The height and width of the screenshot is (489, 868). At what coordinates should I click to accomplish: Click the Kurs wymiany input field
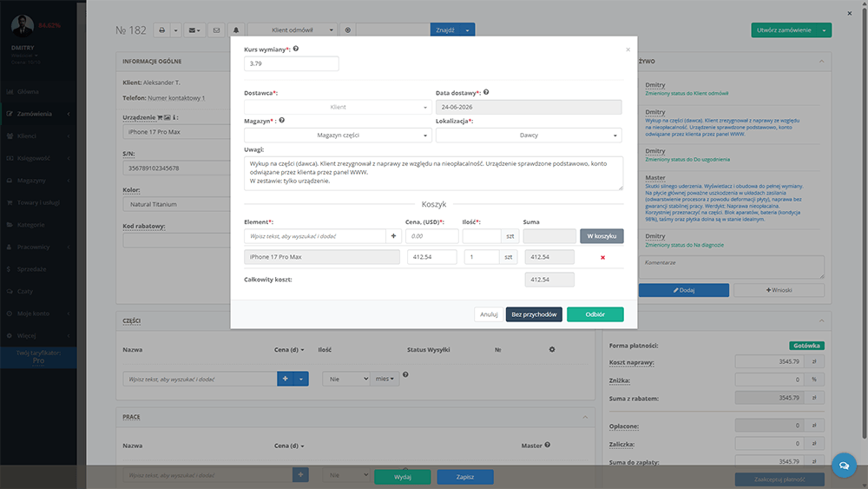coord(291,63)
